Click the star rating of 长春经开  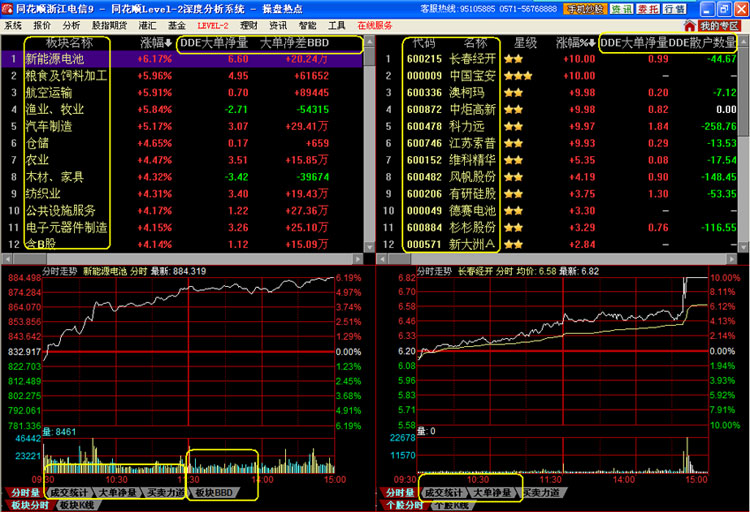(514, 60)
